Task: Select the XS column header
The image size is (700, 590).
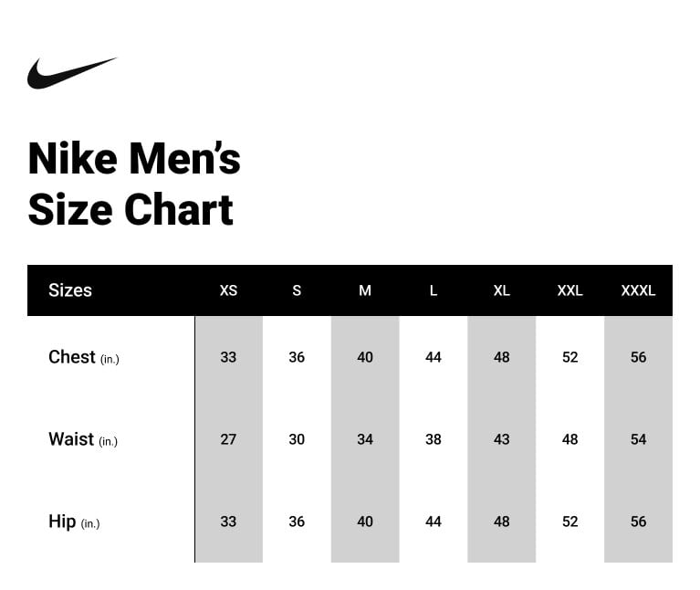Action: coord(228,290)
